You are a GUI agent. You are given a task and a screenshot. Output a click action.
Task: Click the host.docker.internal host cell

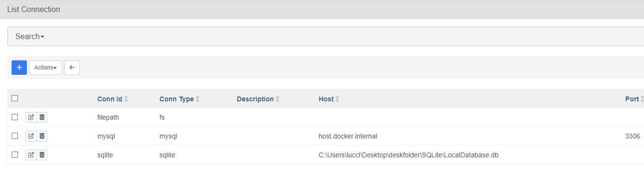click(348, 136)
